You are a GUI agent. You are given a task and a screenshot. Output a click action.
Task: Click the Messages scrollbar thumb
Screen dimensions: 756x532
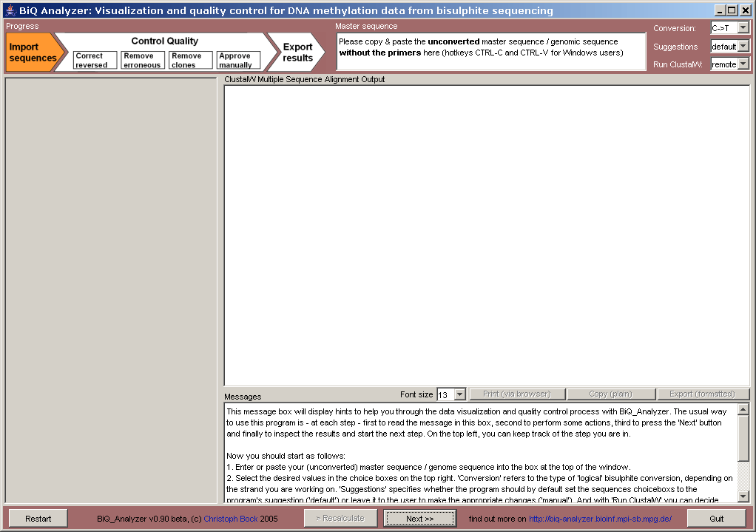[x=743, y=439]
